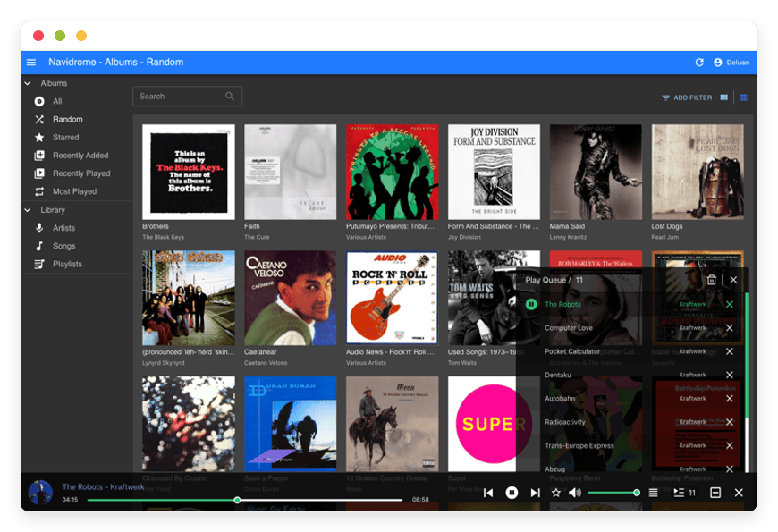Click the refresh icon in the app bar

pyautogui.click(x=699, y=63)
